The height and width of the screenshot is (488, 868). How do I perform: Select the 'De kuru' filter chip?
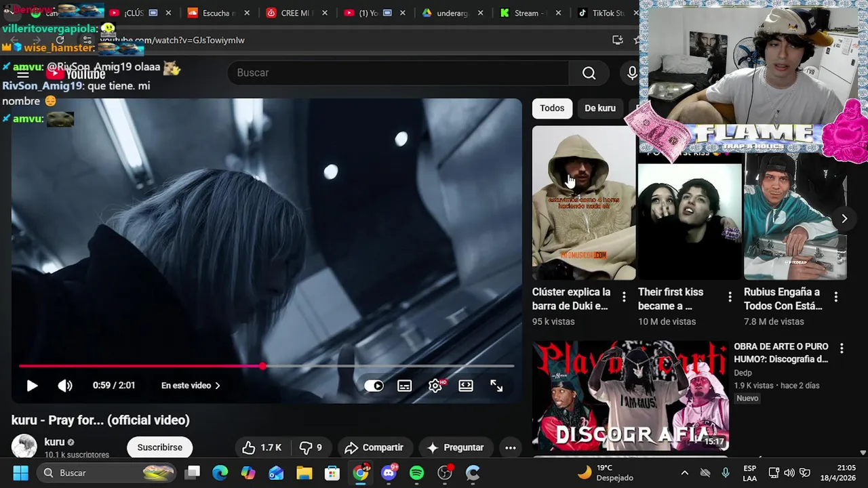(x=600, y=108)
